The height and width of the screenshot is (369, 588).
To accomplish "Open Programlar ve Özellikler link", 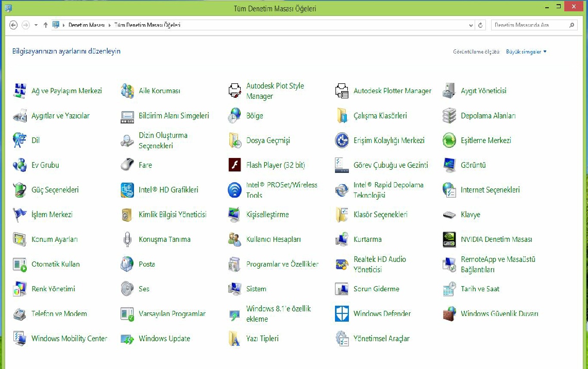I will tap(282, 264).
